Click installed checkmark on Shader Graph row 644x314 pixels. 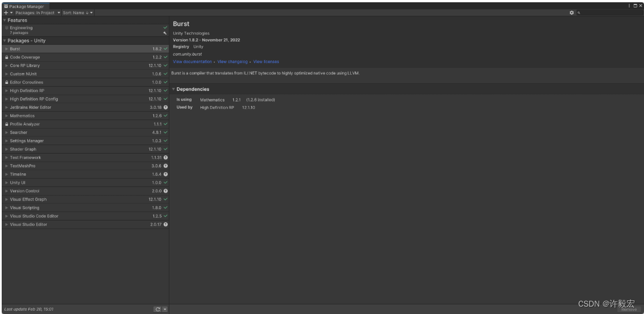point(165,149)
